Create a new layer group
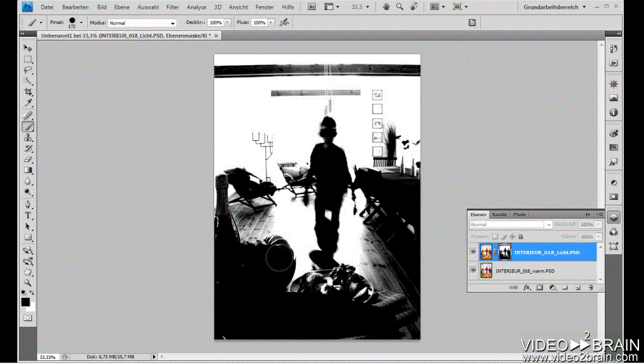The height and width of the screenshot is (364, 644). pyautogui.click(x=565, y=288)
